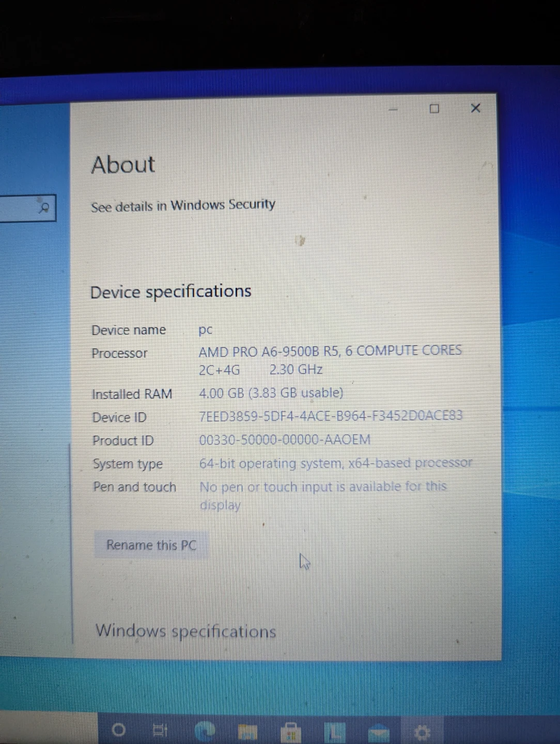Click the Device name label
560x744 pixels.
pyautogui.click(x=129, y=330)
